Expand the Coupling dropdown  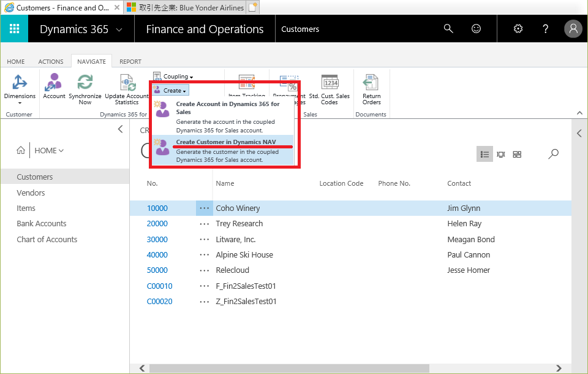[173, 76]
